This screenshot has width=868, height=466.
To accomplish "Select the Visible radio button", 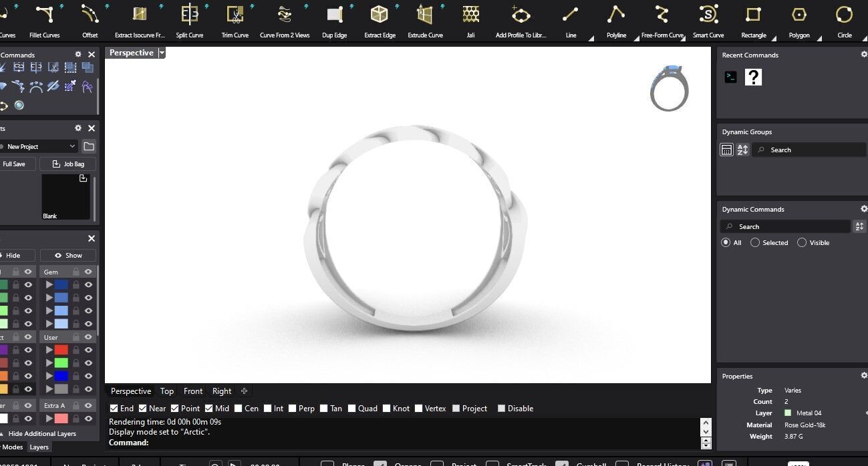I will click(802, 242).
